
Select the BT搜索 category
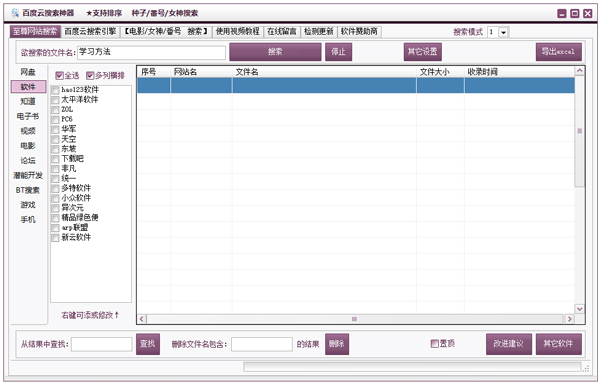28,190
